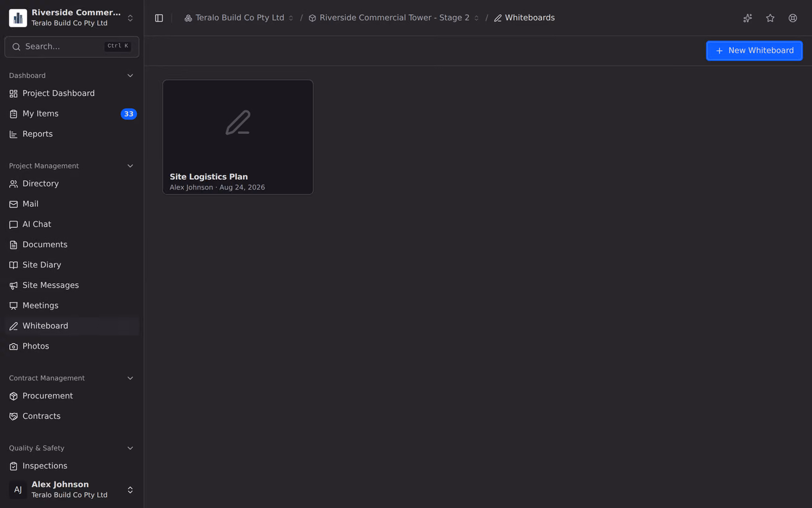Collapse the Dashboard section chevron
The height and width of the screenshot is (508, 812).
pyautogui.click(x=130, y=76)
